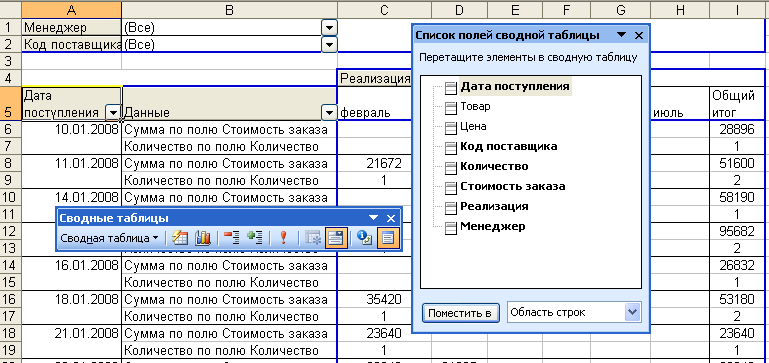
Task: Toggle the Show Field List button
Action: point(388,238)
